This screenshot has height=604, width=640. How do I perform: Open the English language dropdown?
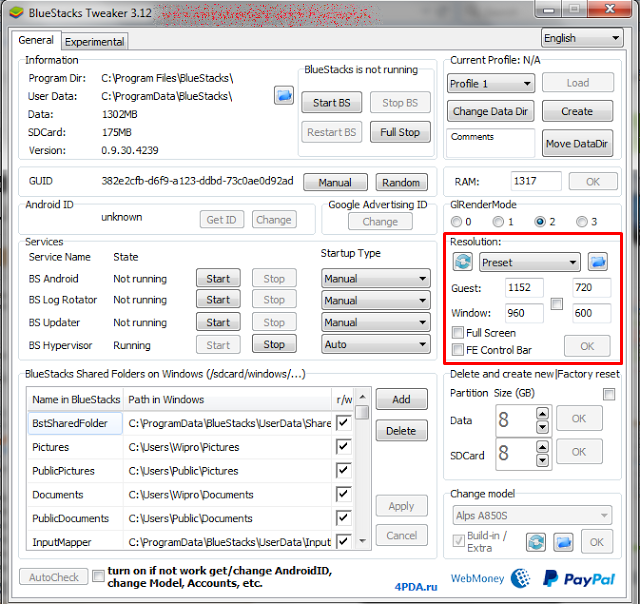[x=582, y=38]
